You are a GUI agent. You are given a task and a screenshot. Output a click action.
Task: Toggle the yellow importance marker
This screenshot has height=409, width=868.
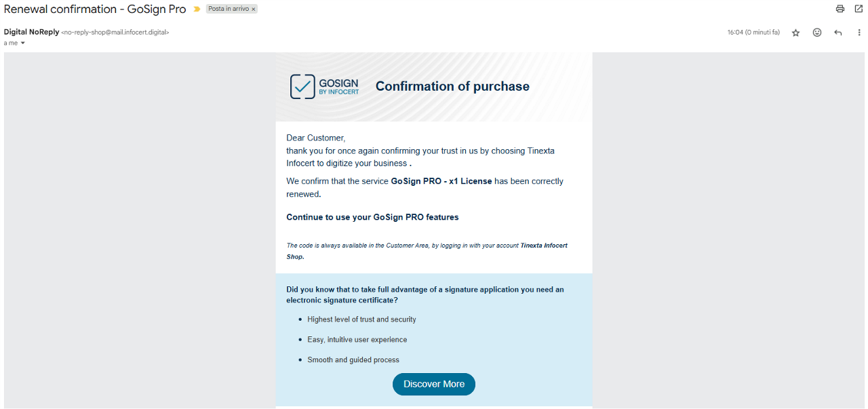[197, 9]
